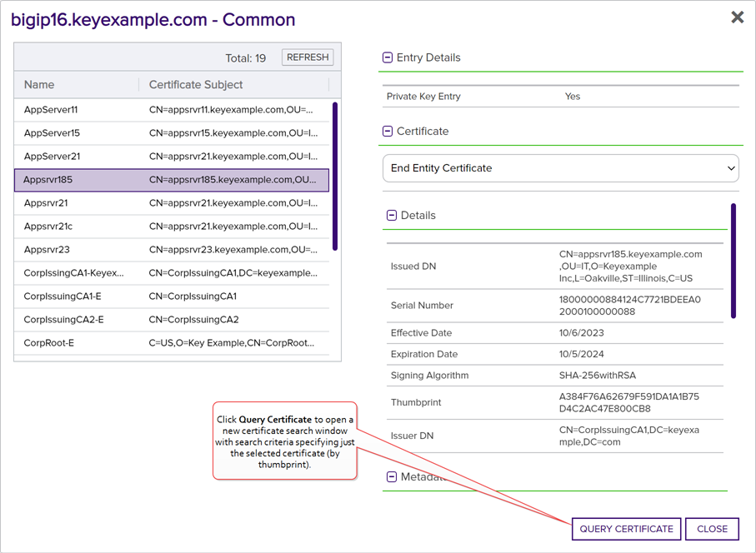Click the REFRESH button
Image resolution: width=756 pixels, height=553 pixels.
308,57
